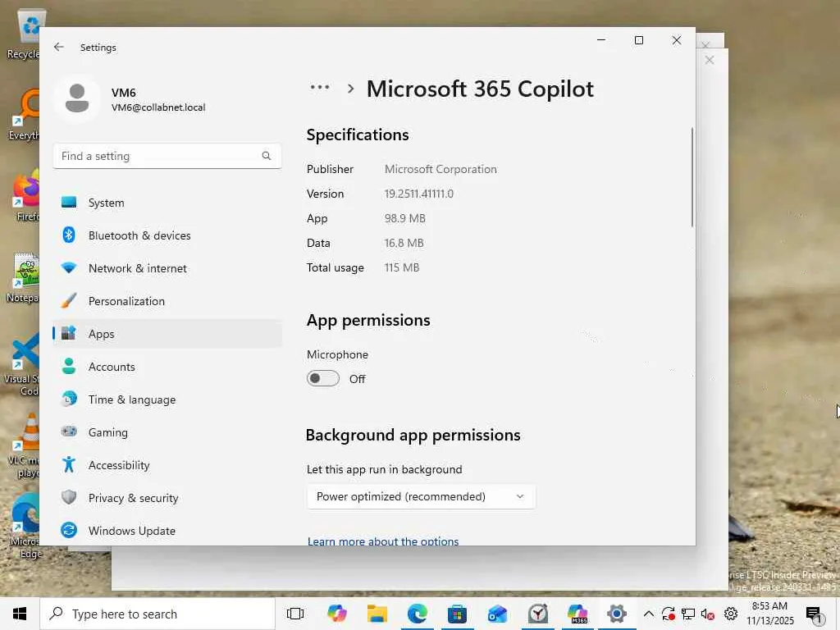The height and width of the screenshot is (630, 840).
Task: Open Outlook from the taskbar
Action: coord(498,614)
